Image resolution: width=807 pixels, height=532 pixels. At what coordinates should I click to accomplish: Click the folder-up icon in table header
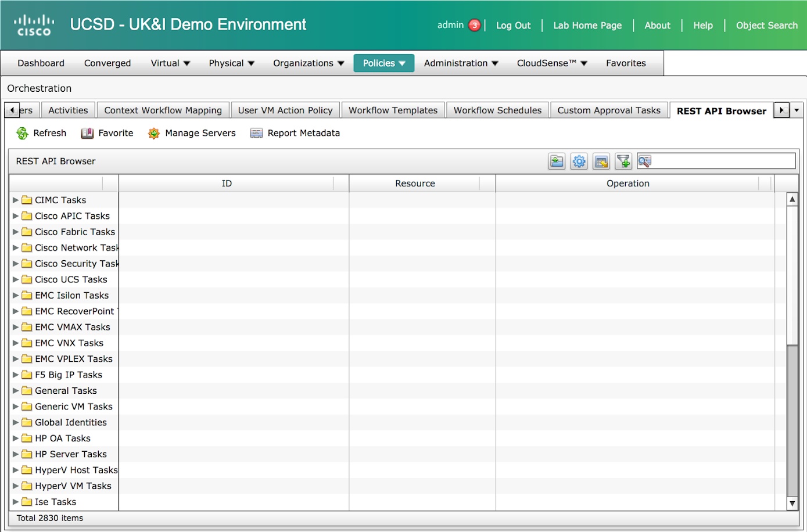tap(557, 161)
